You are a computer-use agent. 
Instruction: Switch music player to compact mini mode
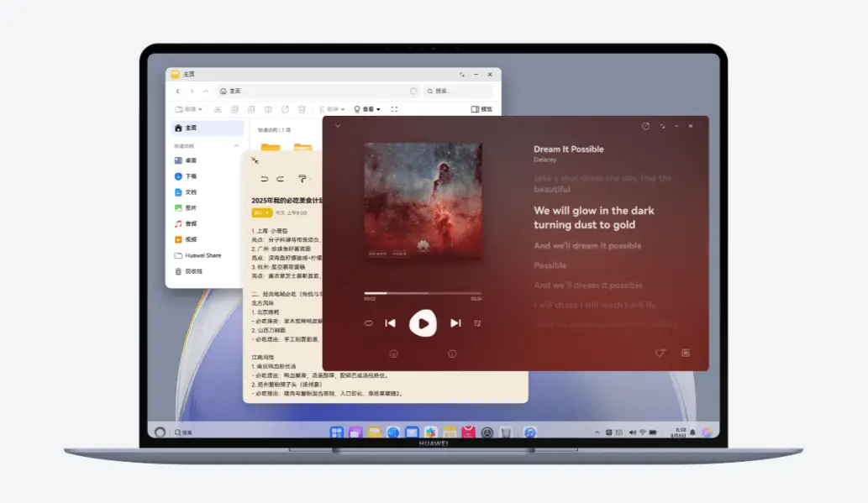click(x=662, y=126)
